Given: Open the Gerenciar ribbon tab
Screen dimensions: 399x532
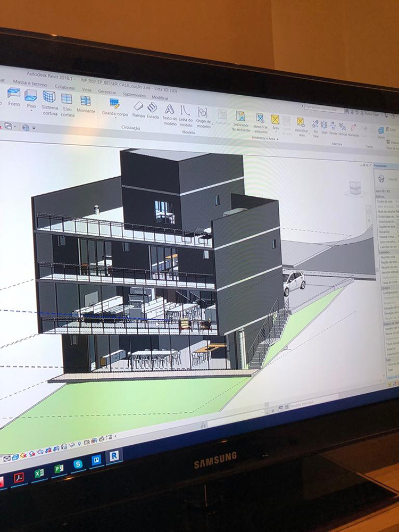Looking at the screenshot, I should pos(107,92).
